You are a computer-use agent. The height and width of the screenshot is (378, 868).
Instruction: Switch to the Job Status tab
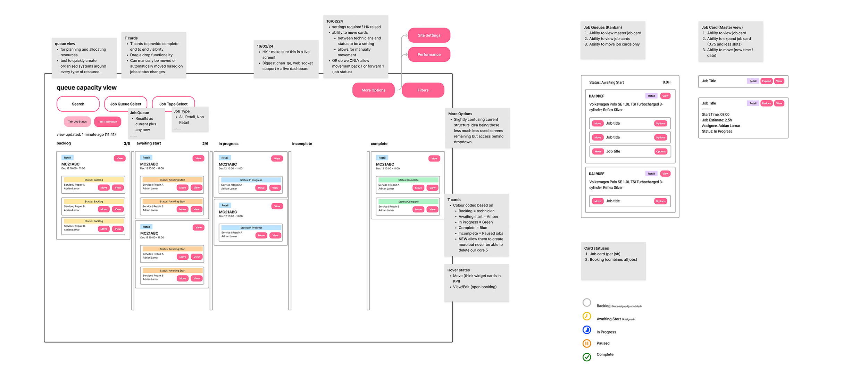coord(77,121)
